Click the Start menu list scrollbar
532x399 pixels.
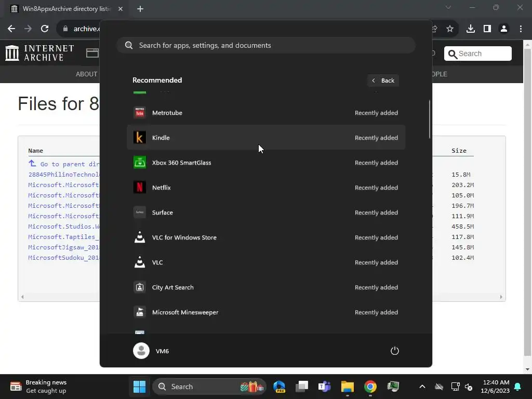430,119
